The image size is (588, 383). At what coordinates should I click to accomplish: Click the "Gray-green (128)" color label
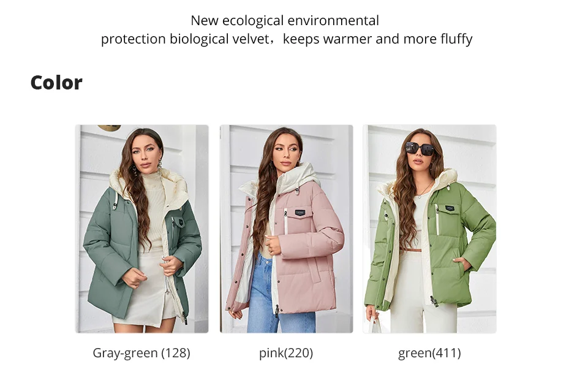pyautogui.click(x=141, y=353)
